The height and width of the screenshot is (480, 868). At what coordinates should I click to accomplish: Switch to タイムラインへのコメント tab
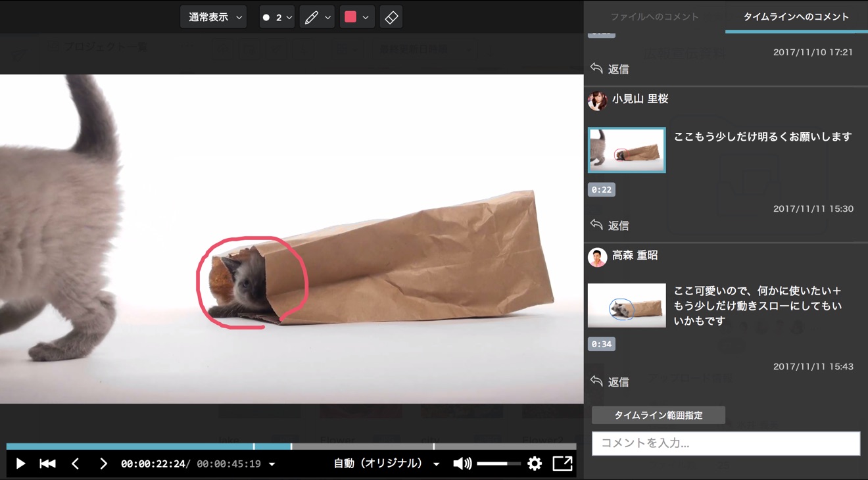click(x=796, y=16)
